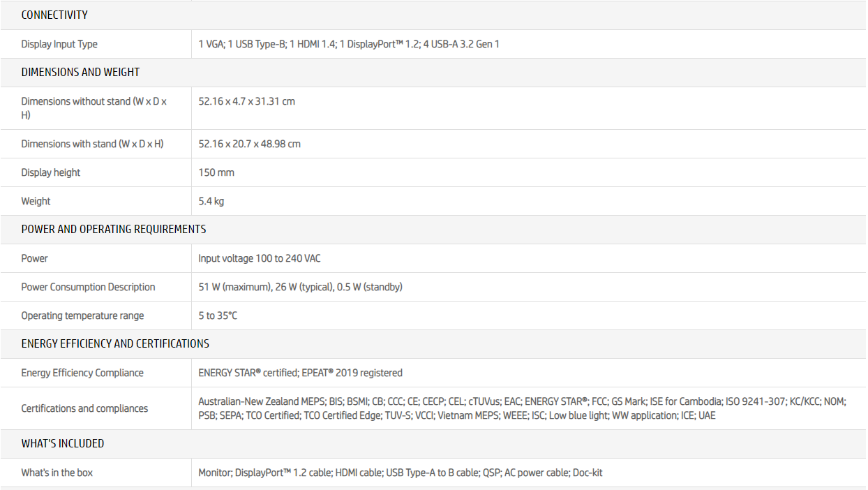Click the Display Input Type label
Viewport: 868px width, 490px height.
click(x=59, y=44)
